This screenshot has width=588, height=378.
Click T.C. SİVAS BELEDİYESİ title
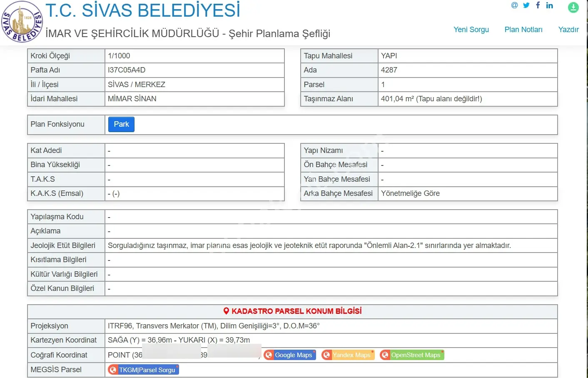tap(143, 10)
